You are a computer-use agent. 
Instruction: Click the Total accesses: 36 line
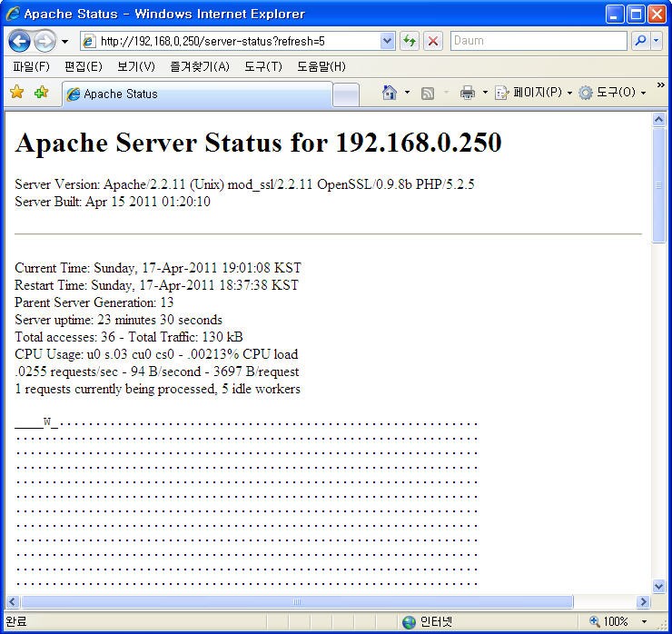point(129,337)
